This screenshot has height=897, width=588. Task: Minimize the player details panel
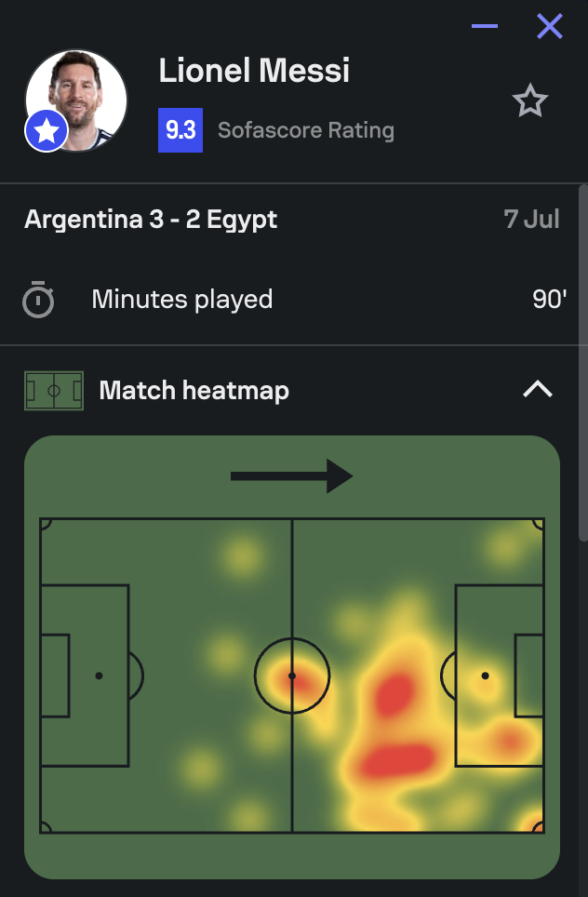pos(485,26)
